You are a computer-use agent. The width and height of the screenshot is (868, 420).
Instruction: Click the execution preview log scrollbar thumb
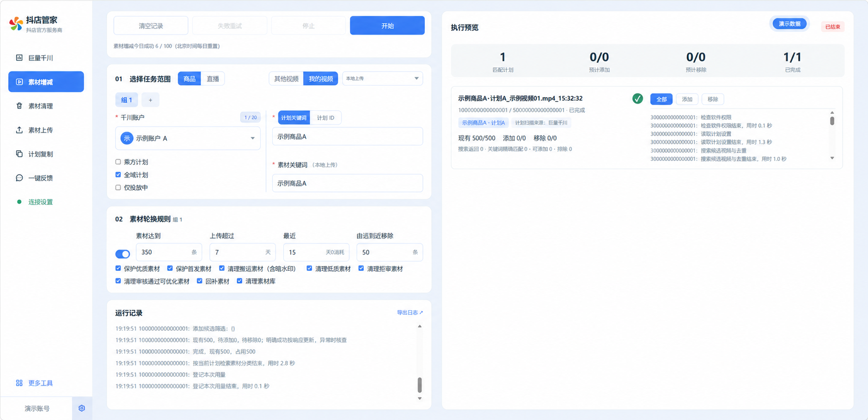832,121
